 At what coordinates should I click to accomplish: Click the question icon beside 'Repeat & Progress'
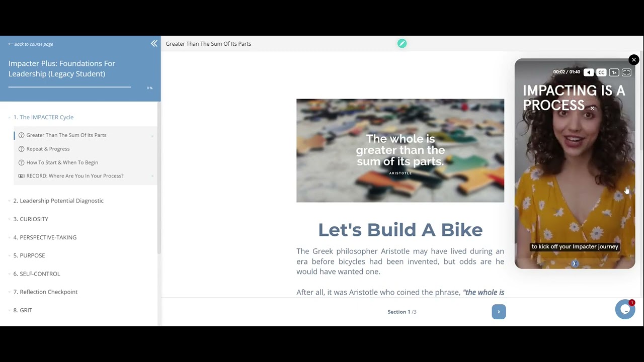click(21, 149)
